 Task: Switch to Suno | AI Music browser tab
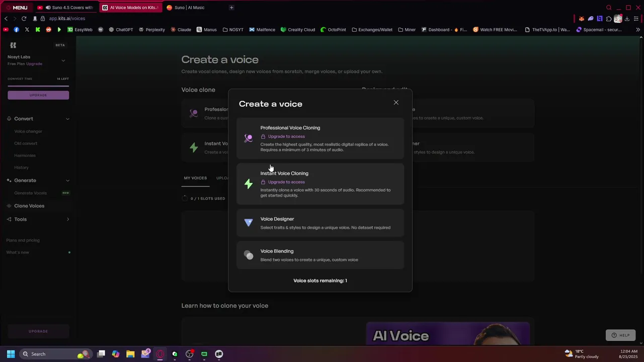click(194, 8)
